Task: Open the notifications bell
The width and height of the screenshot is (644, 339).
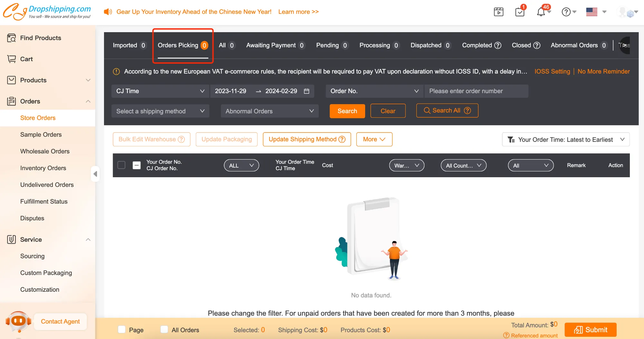Action: (541, 12)
